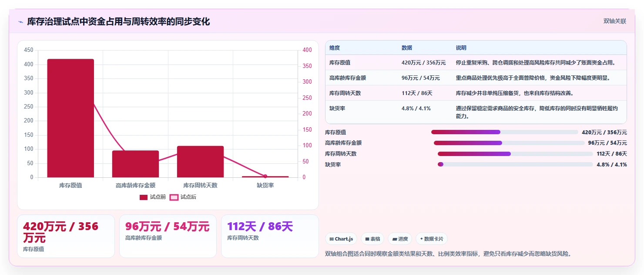This screenshot has width=644, height=275.
Task: Click the Chart.js chip
Action: pos(341,239)
